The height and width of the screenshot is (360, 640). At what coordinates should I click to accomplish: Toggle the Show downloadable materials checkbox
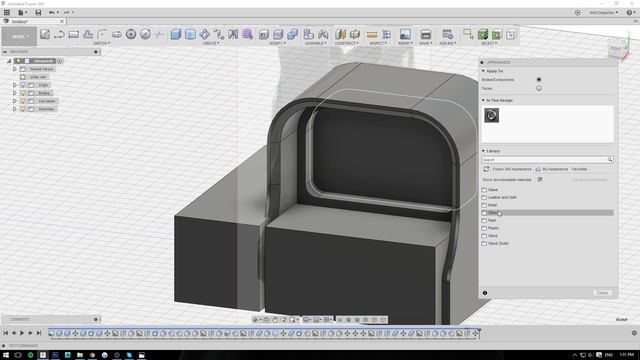point(540,180)
